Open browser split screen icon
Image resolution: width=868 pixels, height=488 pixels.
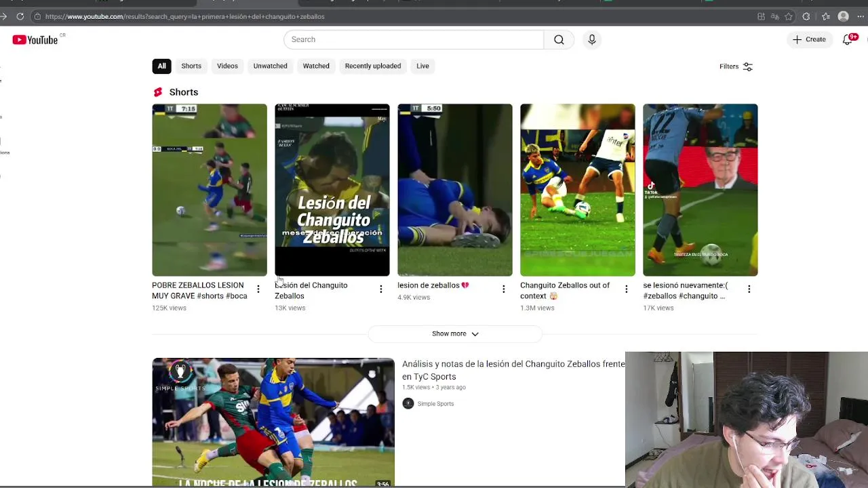pyautogui.click(x=761, y=16)
